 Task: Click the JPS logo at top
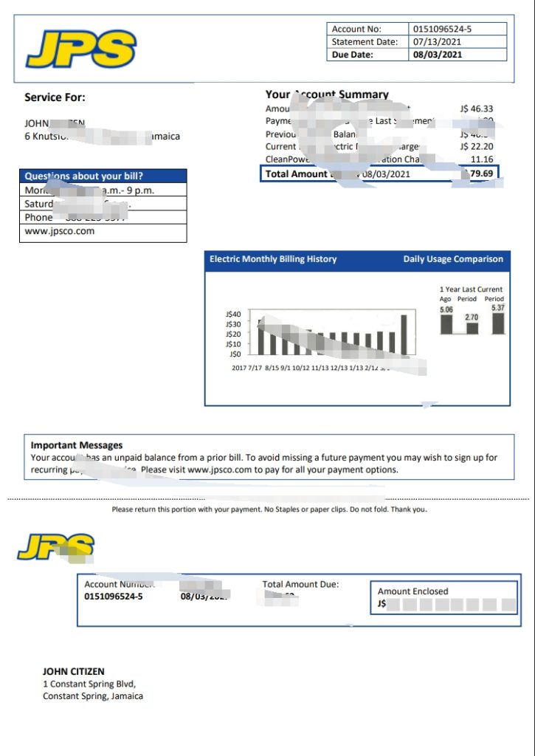coord(81,49)
